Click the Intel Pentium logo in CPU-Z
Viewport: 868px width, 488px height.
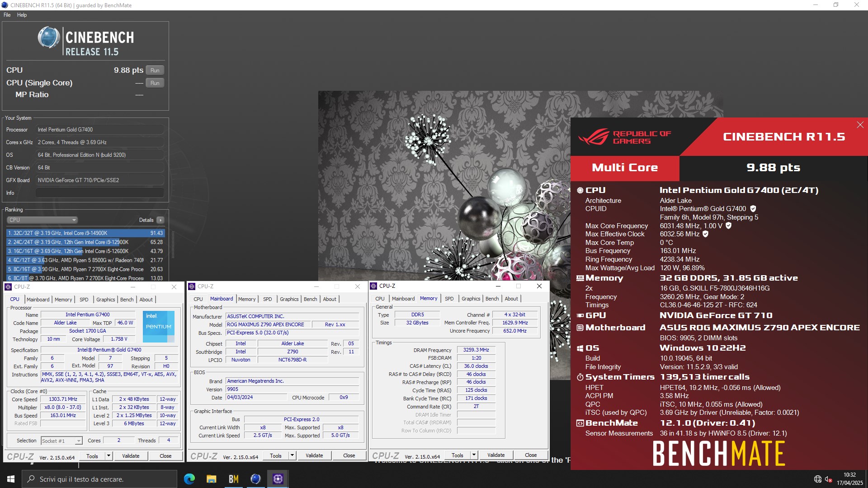click(159, 326)
